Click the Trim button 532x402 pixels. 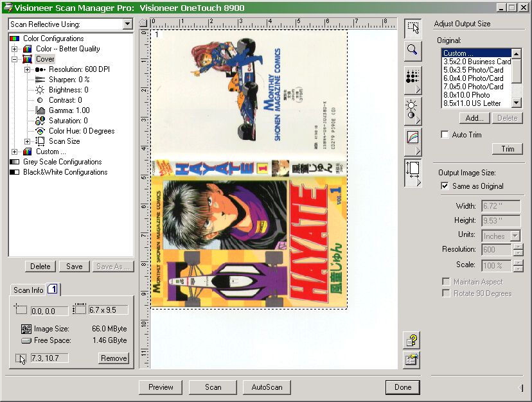click(508, 148)
